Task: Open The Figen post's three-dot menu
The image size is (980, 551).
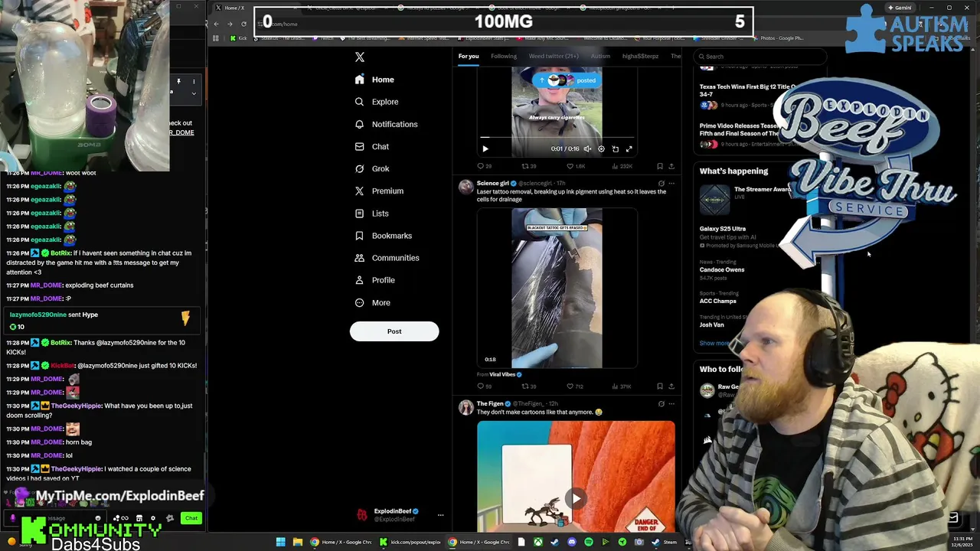Action: 671,404
